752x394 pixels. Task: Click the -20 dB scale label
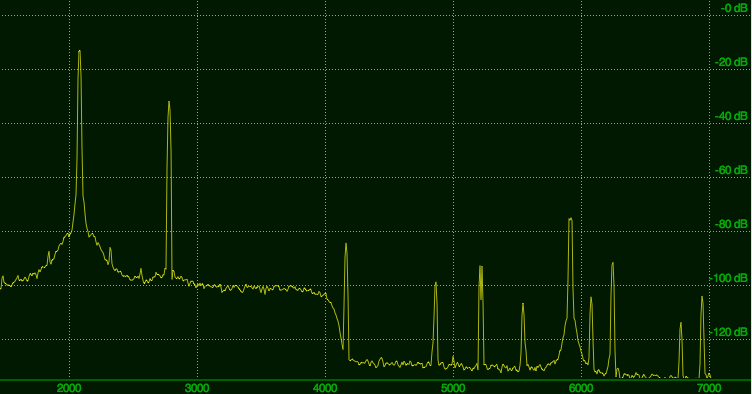[731, 62]
